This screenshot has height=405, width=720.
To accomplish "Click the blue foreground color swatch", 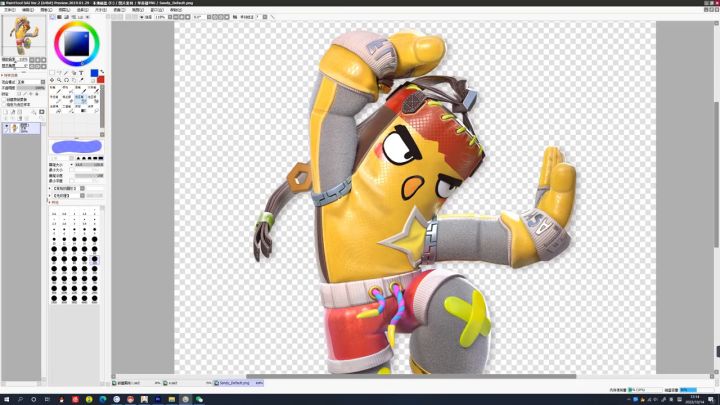I will pos(95,73).
